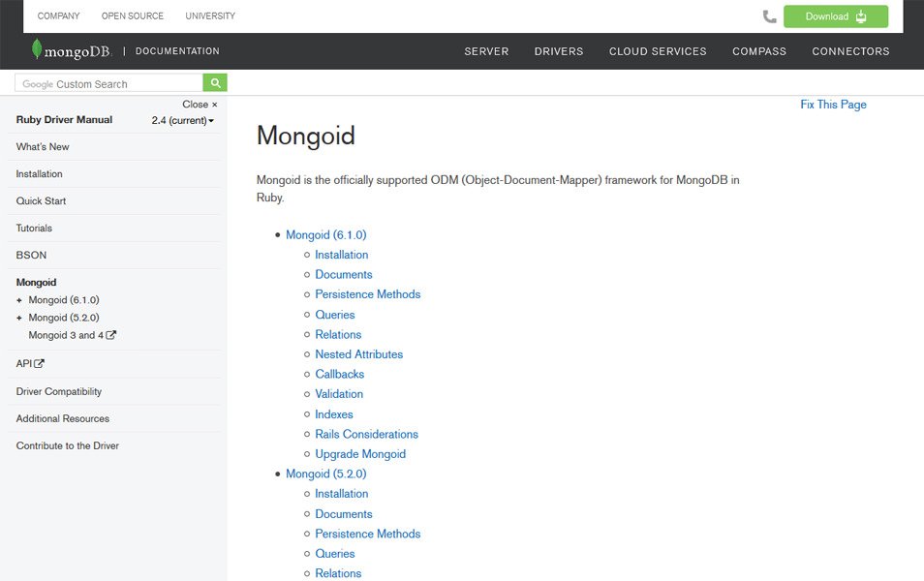Image resolution: width=924 pixels, height=581 pixels.
Task: Open Quick Start from the sidebar
Action: 41,200
